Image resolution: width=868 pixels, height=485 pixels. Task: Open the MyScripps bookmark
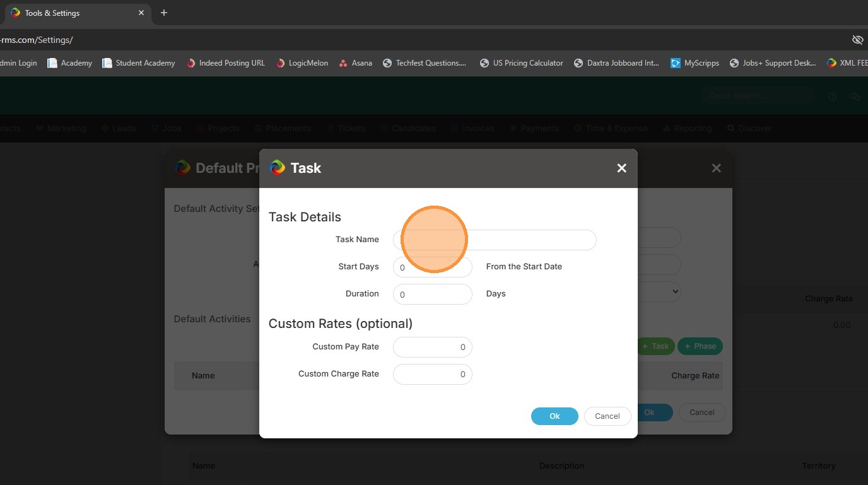(695, 63)
